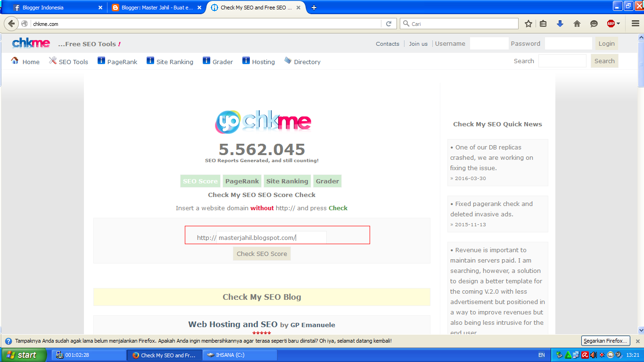Image resolution: width=644 pixels, height=362 pixels.
Task: Click the 2015-11-13 news date
Action: (x=470, y=225)
